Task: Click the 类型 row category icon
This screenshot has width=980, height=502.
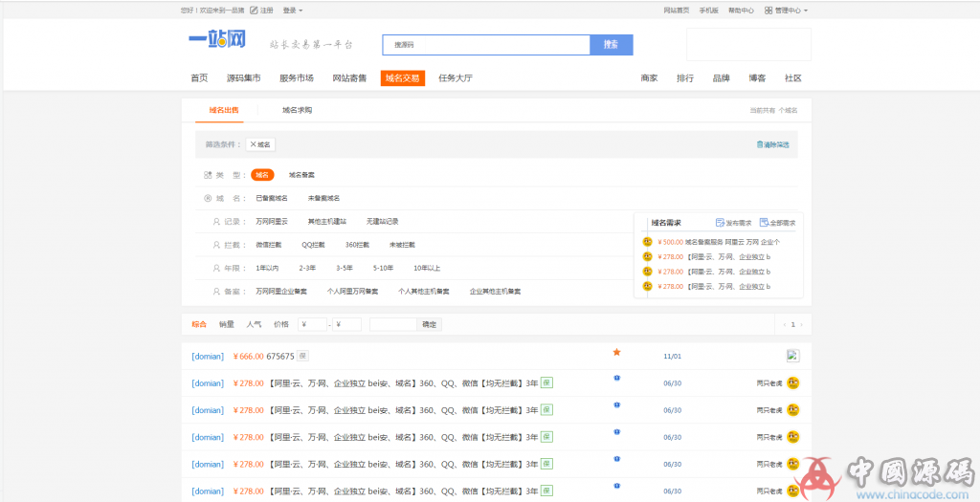Action: coord(208,175)
